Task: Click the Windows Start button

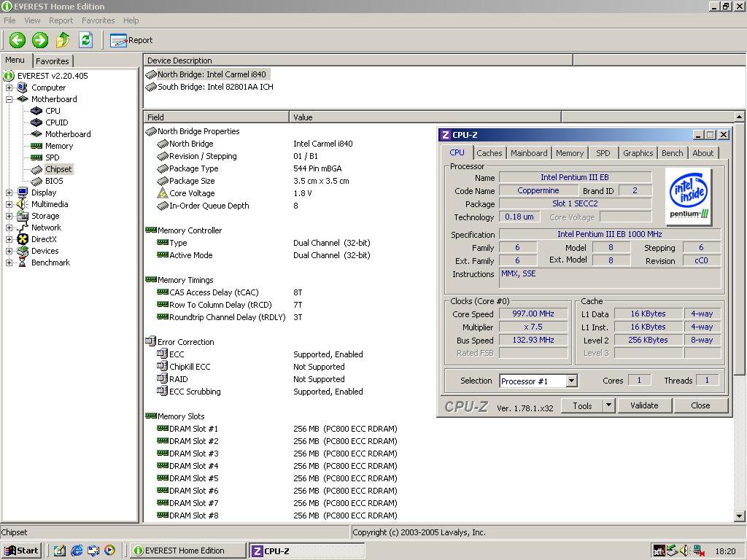Action: point(21,551)
